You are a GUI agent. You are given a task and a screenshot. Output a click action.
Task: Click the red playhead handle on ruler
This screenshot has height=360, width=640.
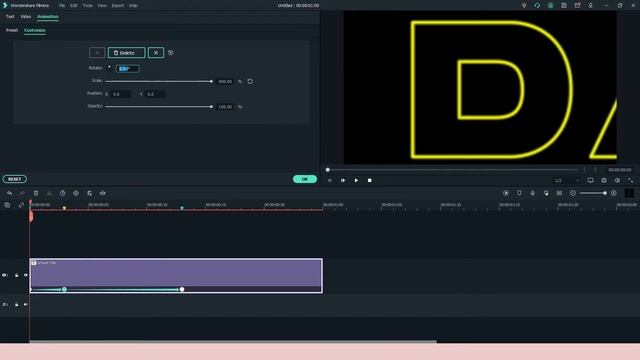coord(31,216)
